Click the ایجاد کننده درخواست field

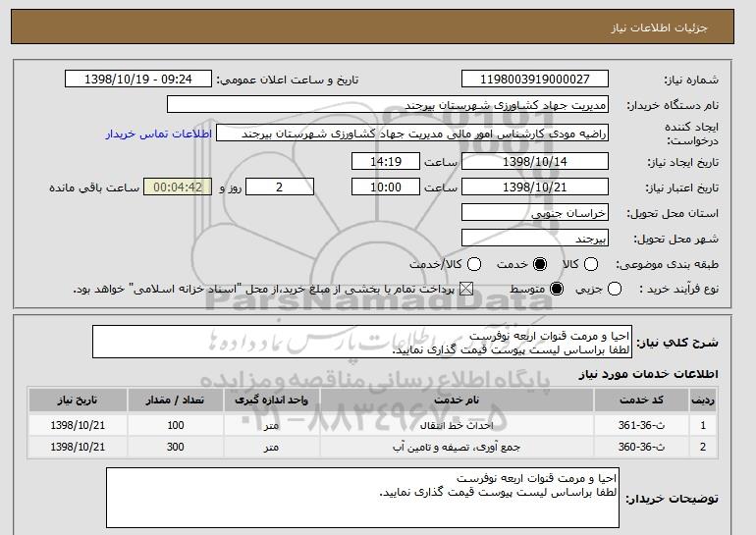coord(412,134)
